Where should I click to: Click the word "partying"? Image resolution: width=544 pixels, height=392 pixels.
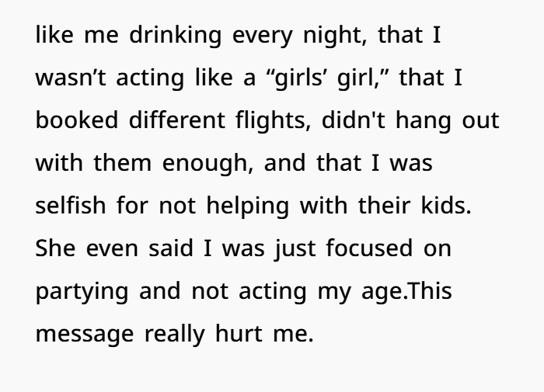82,292
